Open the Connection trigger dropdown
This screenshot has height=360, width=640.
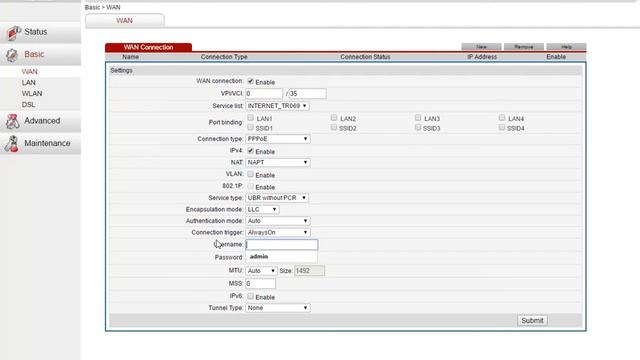[278, 232]
